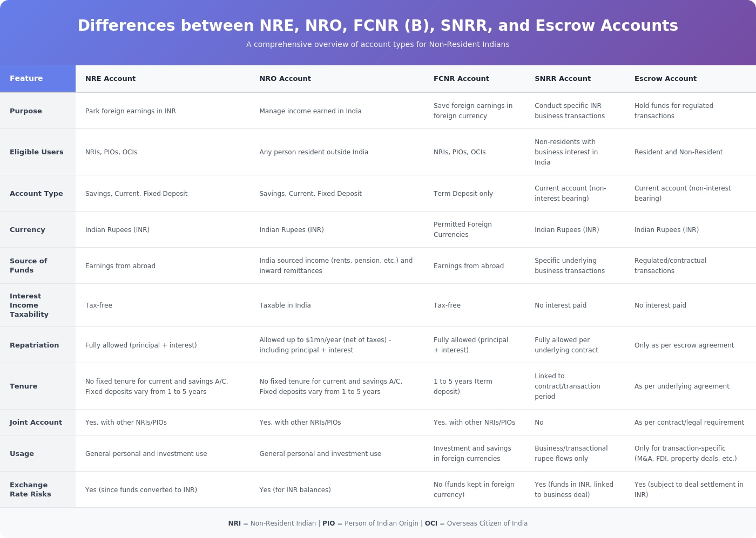Screen dimensions: 756x538
Task: Click the SNRR Account column header
Action: 563,79
